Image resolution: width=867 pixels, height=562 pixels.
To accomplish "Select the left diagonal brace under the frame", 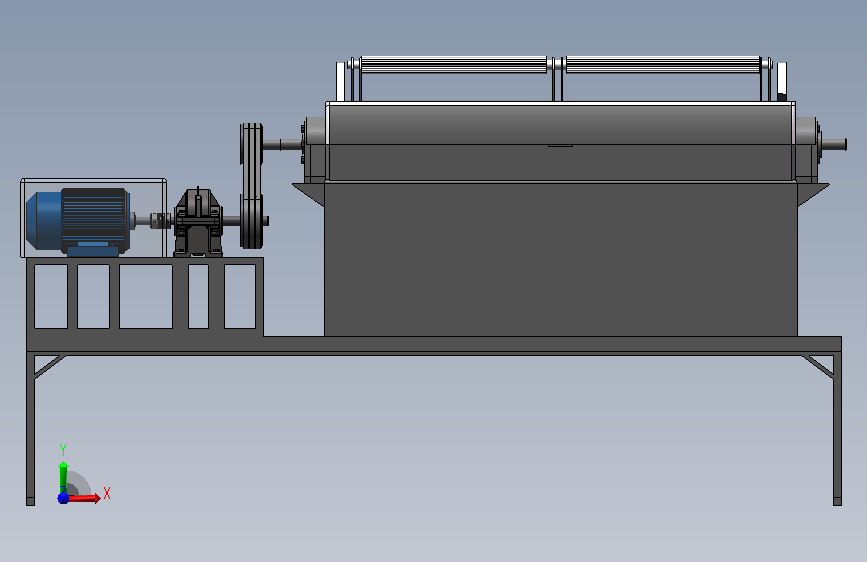I will pyautogui.click(x=50, y=367).
